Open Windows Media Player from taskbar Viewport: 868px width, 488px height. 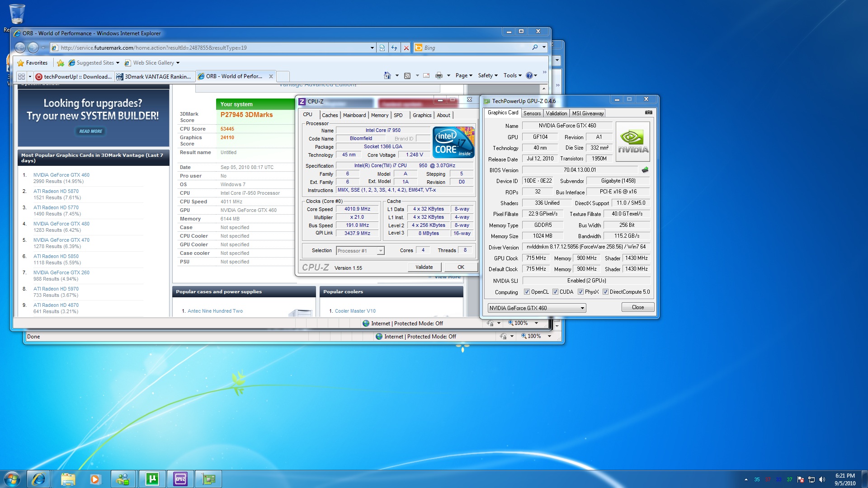coord(95,479)
